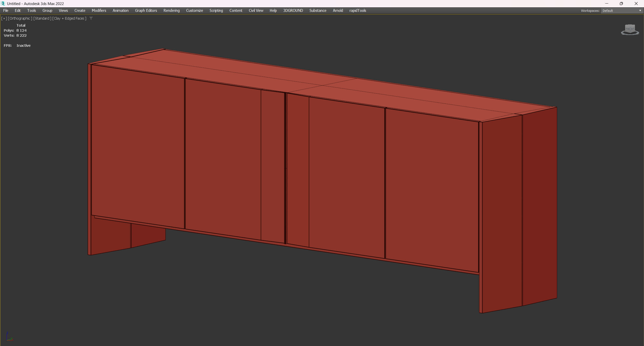The width and height of the screenshot is (644, 346).
Task: Open the Rendering menu
Action: (172, 11)
